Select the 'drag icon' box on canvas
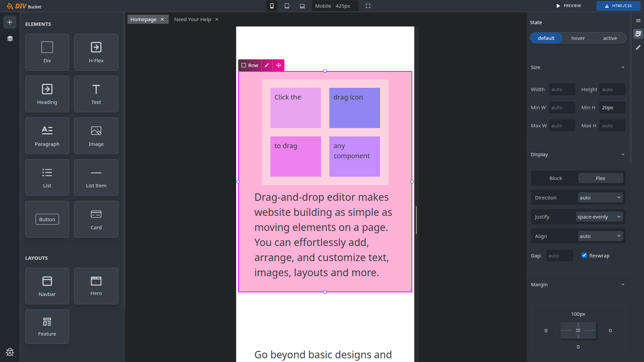Screen dimensions: 644x362 tap(355, 108)
